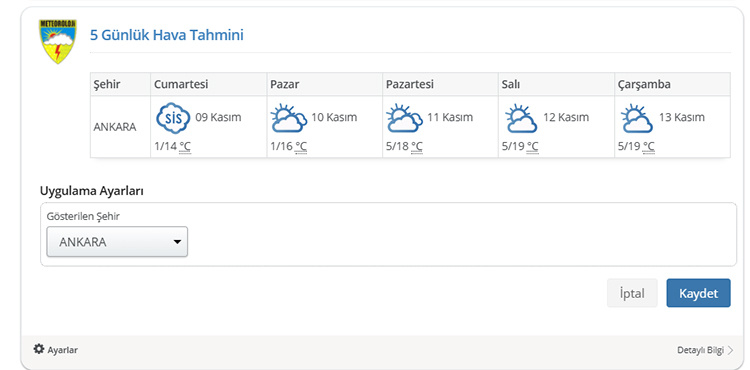The height and width of the screenshot is (370, 750).
Task: Click the Pazartesi weather icon
Action: 404,118
